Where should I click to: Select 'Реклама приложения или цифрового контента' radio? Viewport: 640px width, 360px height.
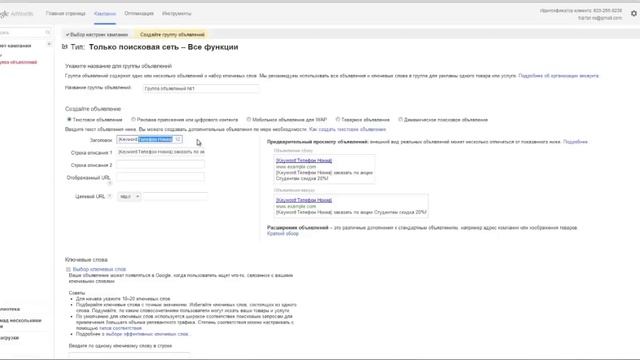133,120
